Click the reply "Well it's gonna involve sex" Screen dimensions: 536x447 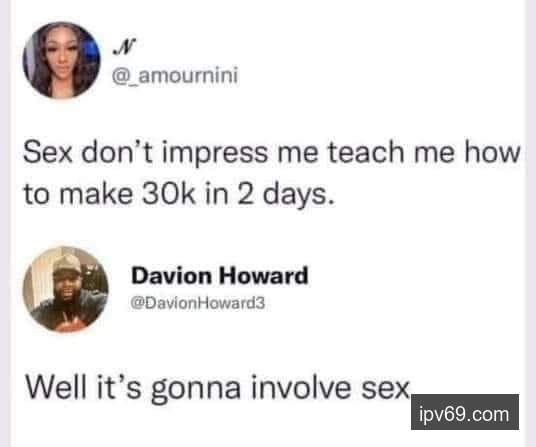[x=218, y=389]
